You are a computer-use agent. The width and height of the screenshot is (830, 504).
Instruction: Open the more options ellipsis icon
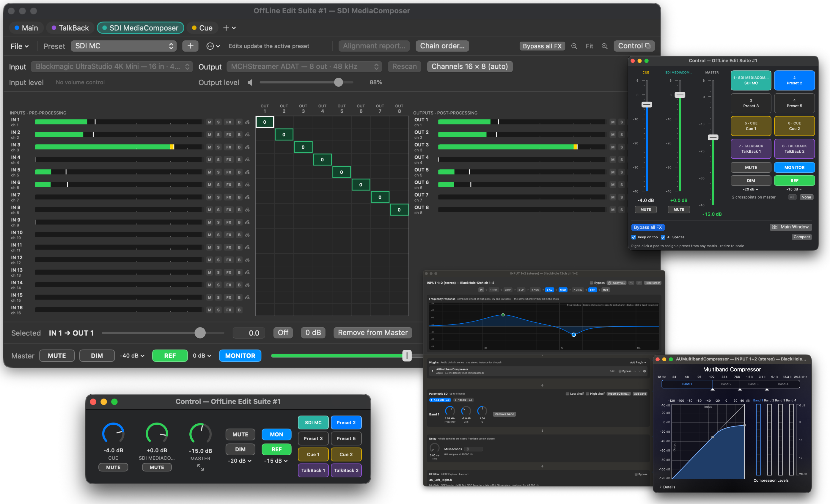tap(213, 46)
